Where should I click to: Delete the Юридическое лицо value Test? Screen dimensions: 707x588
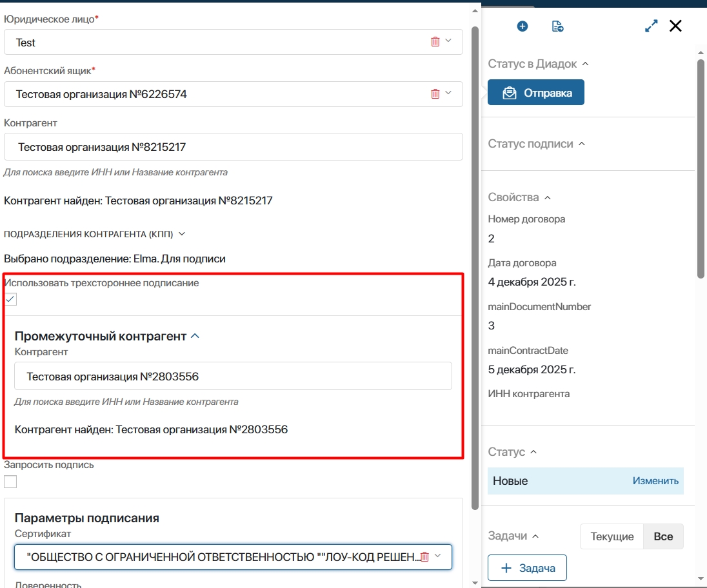[435, 42]
